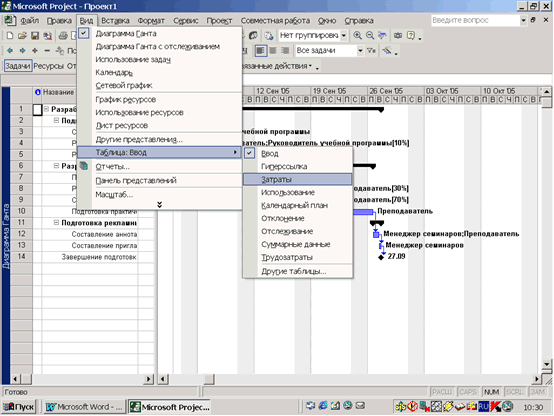The width and height of the screenshot is (554, 416).
Task: Choose Лист ресурсов from View menu
Action: pyautogui.click(x=122, y=125)
